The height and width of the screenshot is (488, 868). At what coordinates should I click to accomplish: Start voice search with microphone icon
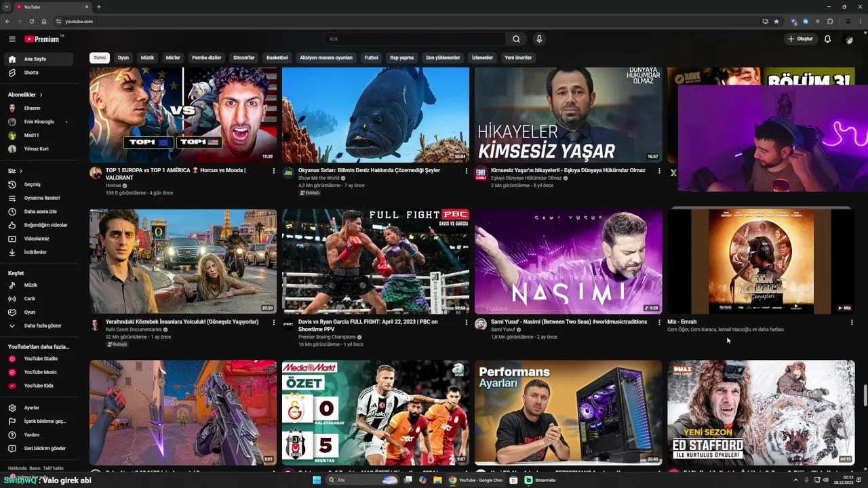539,39
